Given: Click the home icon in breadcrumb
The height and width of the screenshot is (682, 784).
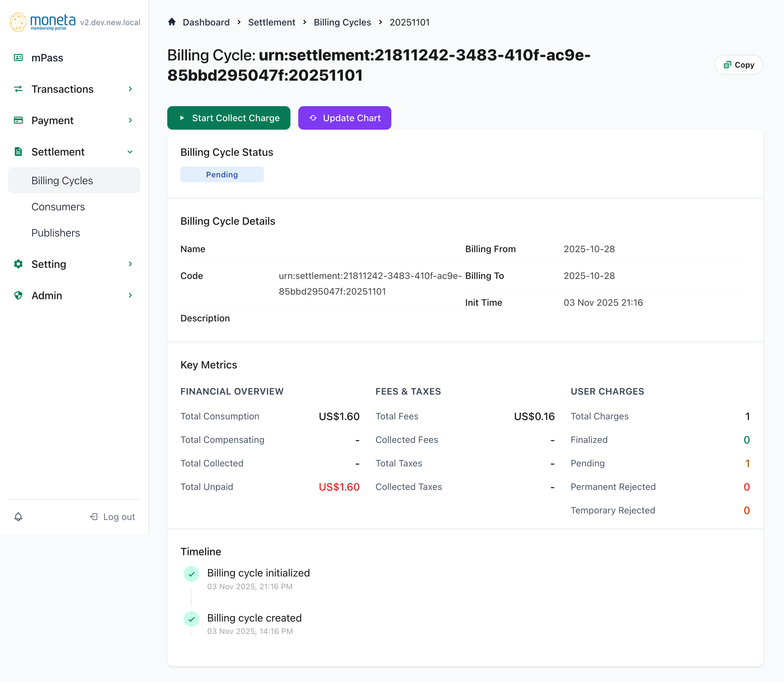Looking at the screenshot, I should point(171,22).
